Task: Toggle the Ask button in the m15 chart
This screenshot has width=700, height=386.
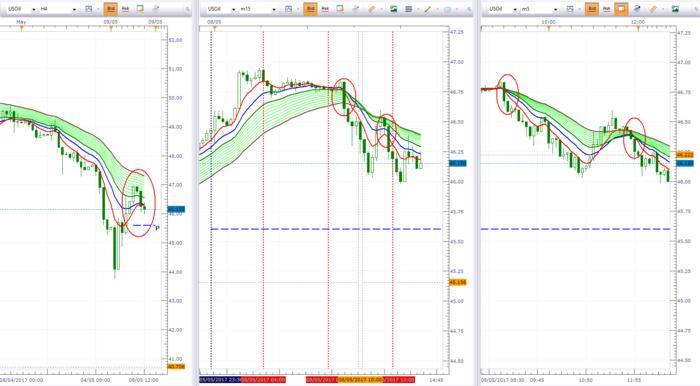Action: (325, 9)
